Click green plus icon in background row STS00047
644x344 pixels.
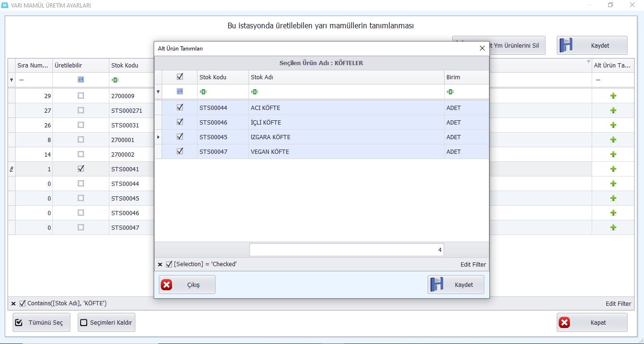tap(613, 227)
